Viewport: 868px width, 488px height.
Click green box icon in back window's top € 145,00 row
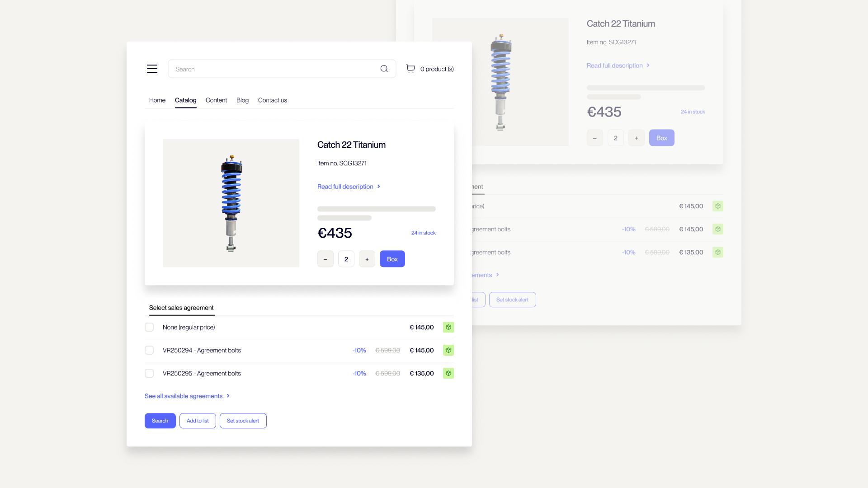coord(718,206)
